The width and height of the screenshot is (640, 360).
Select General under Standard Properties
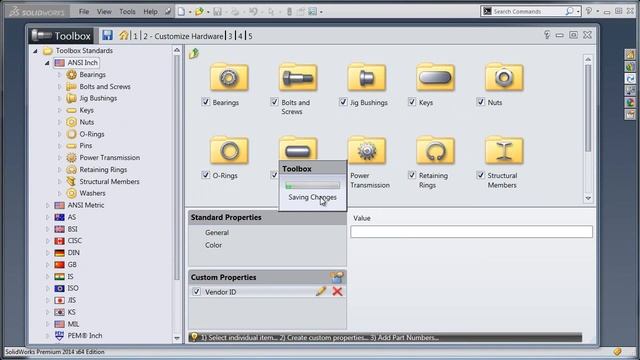click(x=217, y=233)
